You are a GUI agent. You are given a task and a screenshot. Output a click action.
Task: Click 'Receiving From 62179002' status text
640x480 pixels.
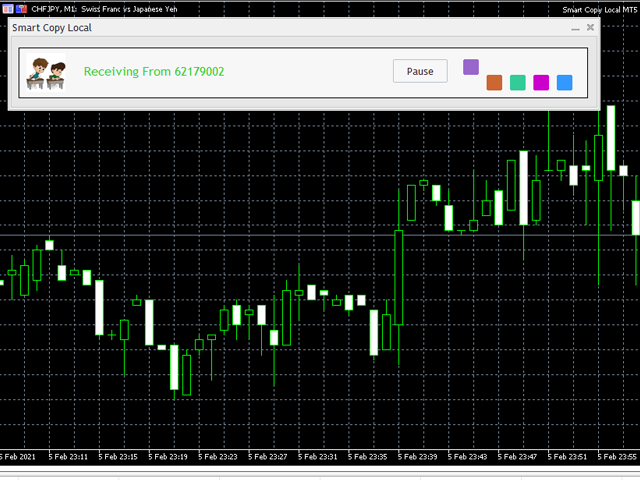click(154, 72)
